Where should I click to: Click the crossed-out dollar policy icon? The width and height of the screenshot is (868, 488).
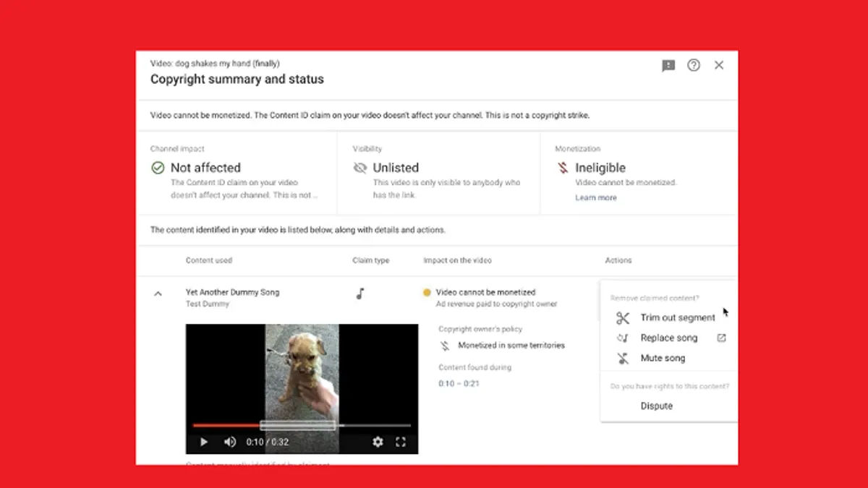443,346
